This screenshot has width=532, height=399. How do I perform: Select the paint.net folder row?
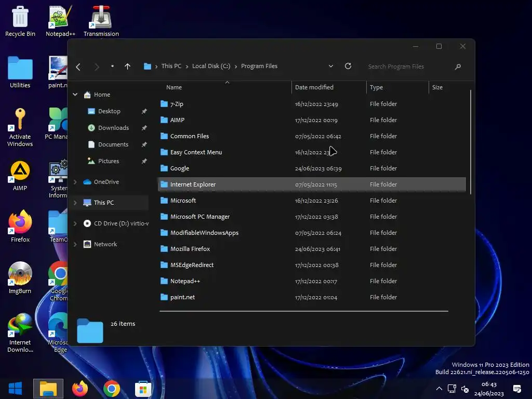point(312,297)
